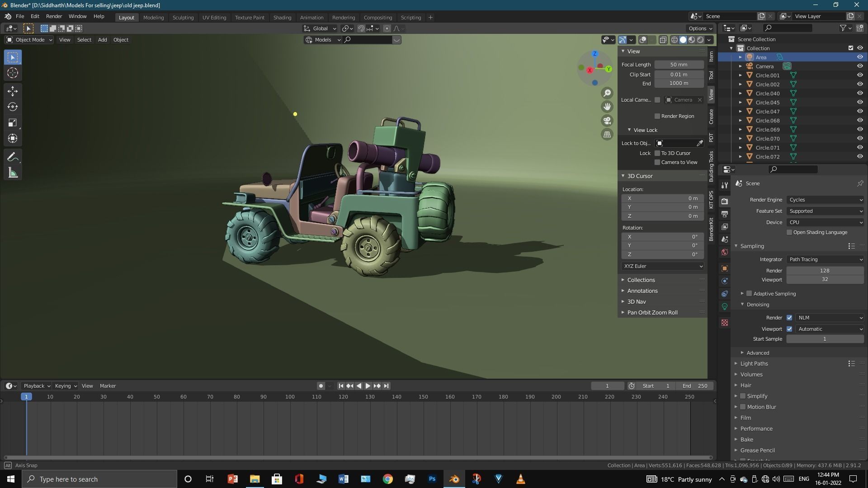Open the Keying popover in timeline
The height and width of the screenshot is (488, 868).
click(66, 386)
